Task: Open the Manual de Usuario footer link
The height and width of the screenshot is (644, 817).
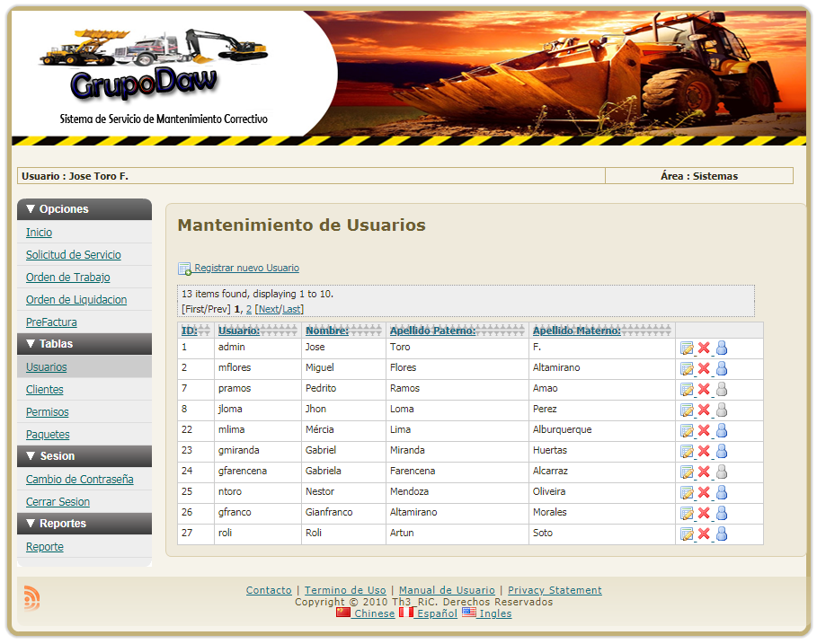Action: (447, 590)
